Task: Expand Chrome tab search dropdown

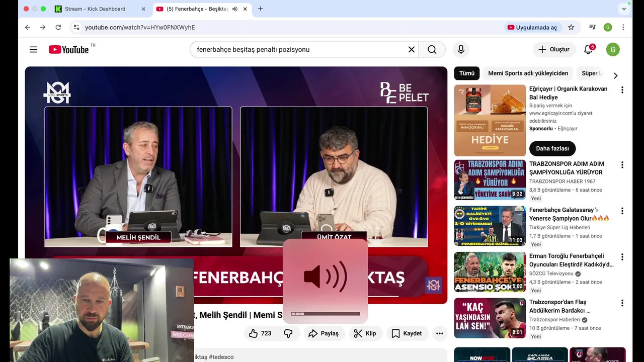Action: coord(624,9)
